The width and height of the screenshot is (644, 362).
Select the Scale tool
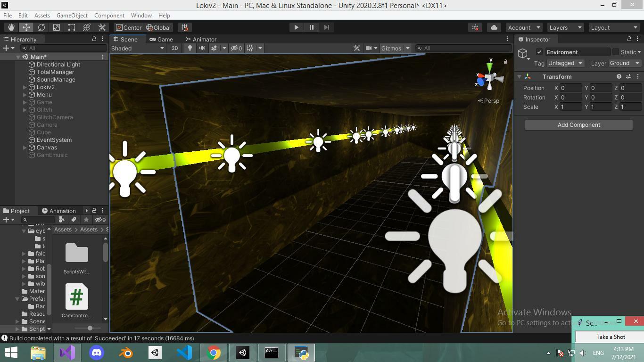56,27
